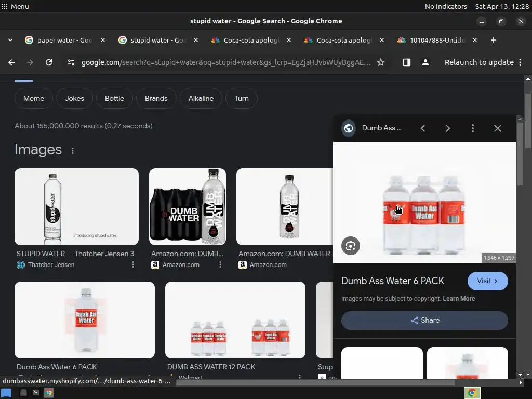Search image with Google Lens icon
The image size is (532, 399).
click(351, 246)
